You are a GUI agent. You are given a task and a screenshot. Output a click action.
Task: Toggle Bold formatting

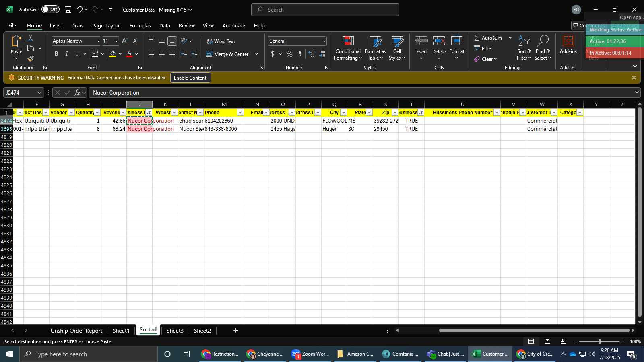click(x=56, y=54)
